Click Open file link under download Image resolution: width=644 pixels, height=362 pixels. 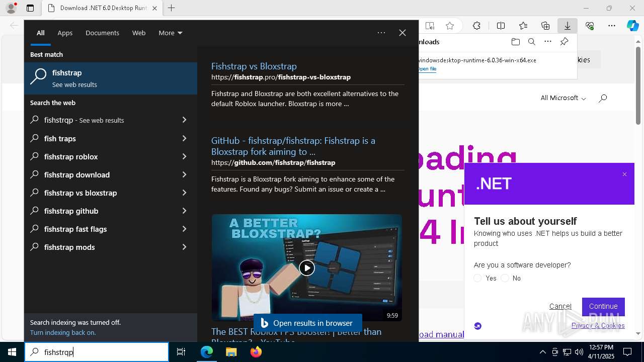[427, 69]
